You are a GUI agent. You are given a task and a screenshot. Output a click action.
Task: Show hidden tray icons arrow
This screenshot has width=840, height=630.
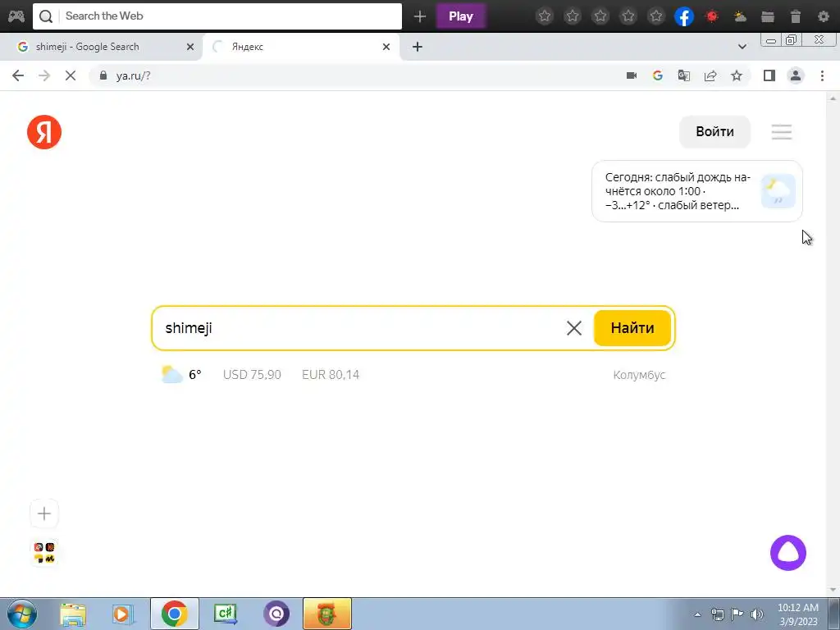tap(697, 614)
